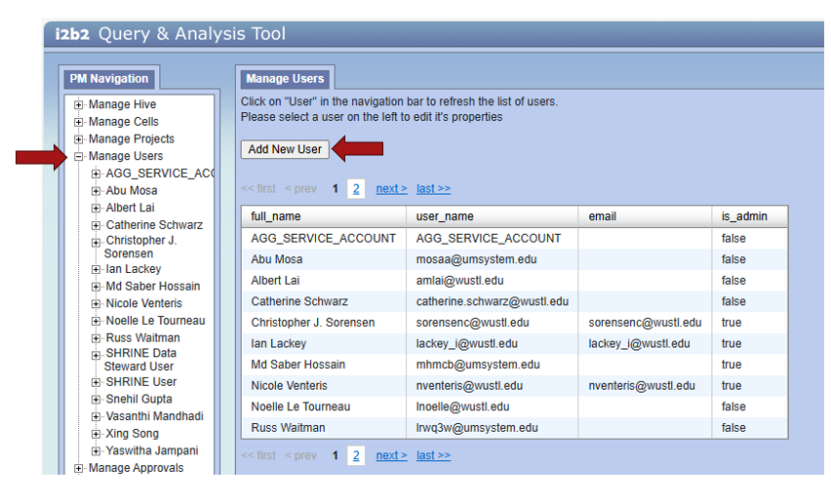Click the top 'next >' link
The image size is (831, 504).
click(392, 189)
